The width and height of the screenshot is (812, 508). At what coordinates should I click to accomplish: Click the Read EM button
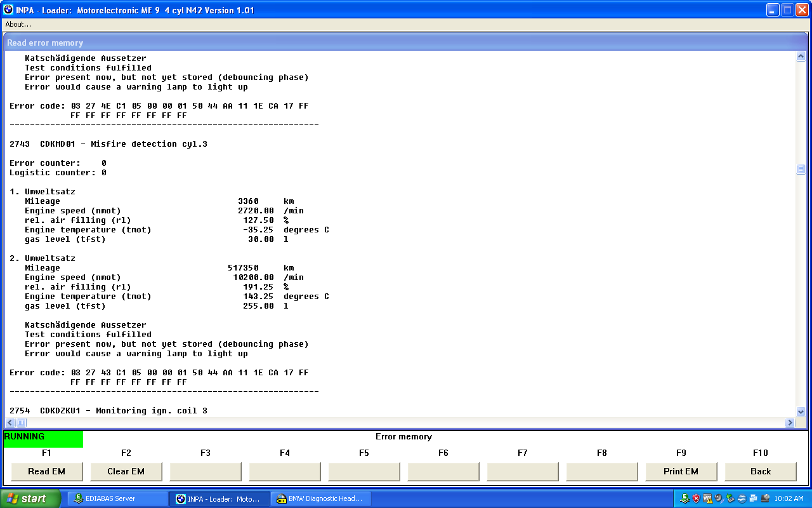46,471
